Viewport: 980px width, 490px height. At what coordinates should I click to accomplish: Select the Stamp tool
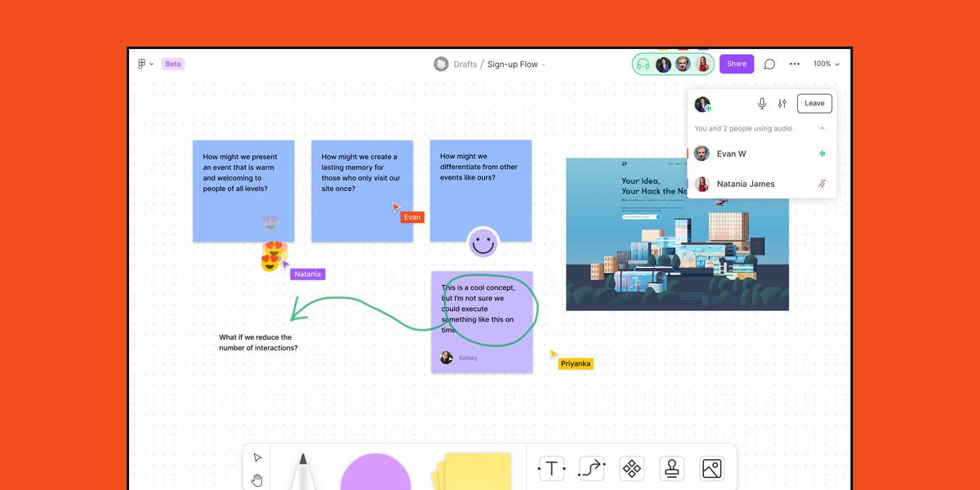pos(671,468)
